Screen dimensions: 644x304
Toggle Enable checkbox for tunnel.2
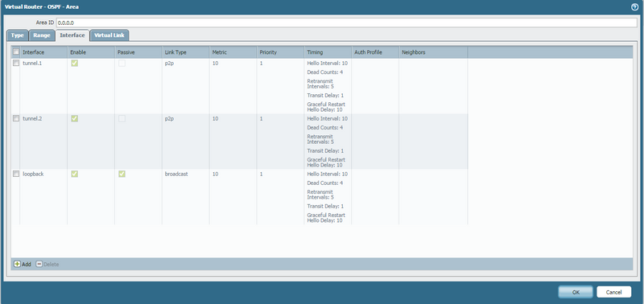pyautogui.click(x=74, y=118)
